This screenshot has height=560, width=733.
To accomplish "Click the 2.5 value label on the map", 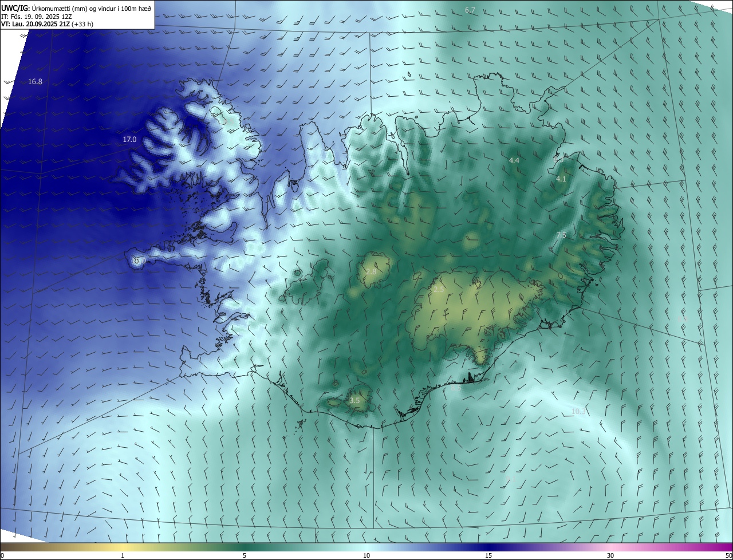I will (x=439, y=290).
